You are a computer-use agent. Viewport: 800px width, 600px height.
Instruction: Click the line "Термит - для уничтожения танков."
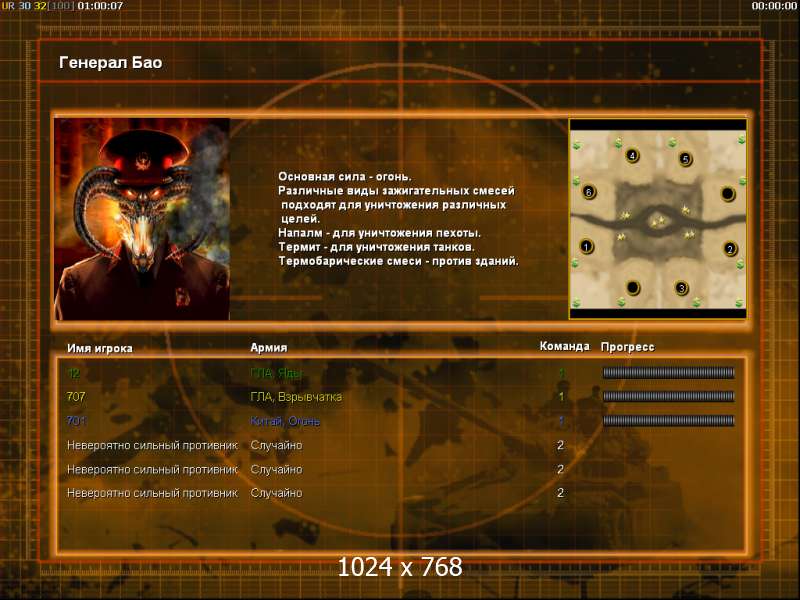tap(376, 247)
